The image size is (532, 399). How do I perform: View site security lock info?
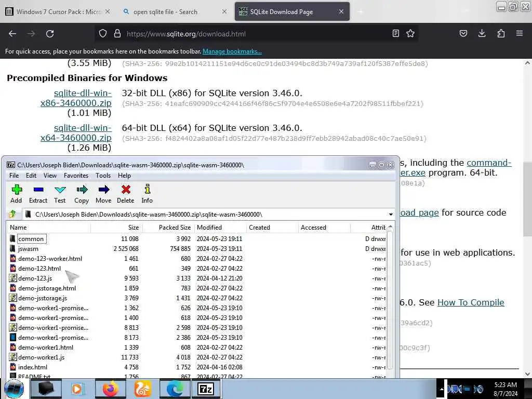tap(117, 34)
